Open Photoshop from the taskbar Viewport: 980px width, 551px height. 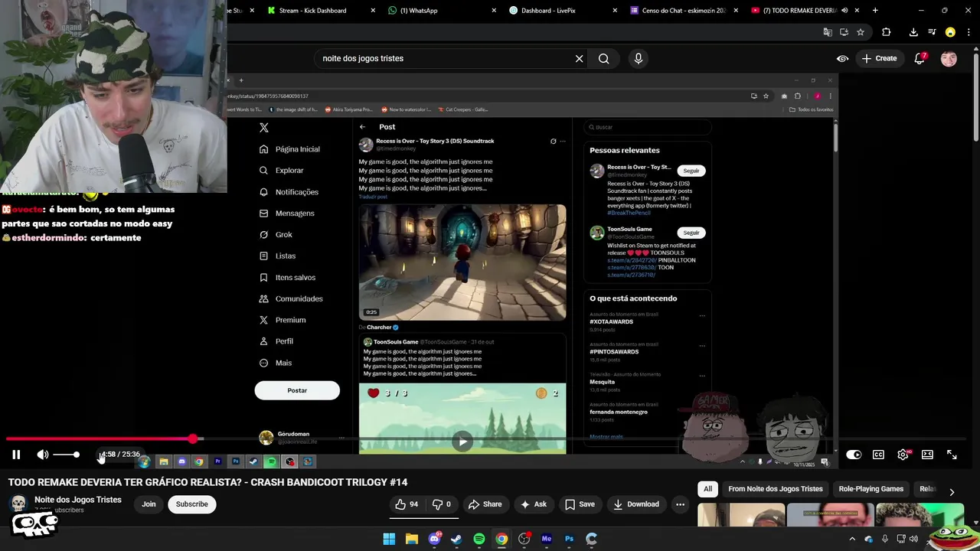pos(569,539)
